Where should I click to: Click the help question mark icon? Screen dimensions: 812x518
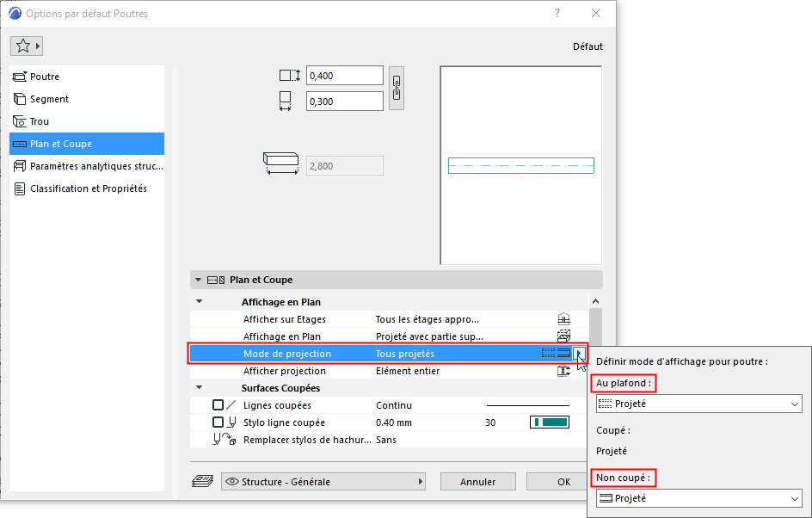tap(557, 14)
